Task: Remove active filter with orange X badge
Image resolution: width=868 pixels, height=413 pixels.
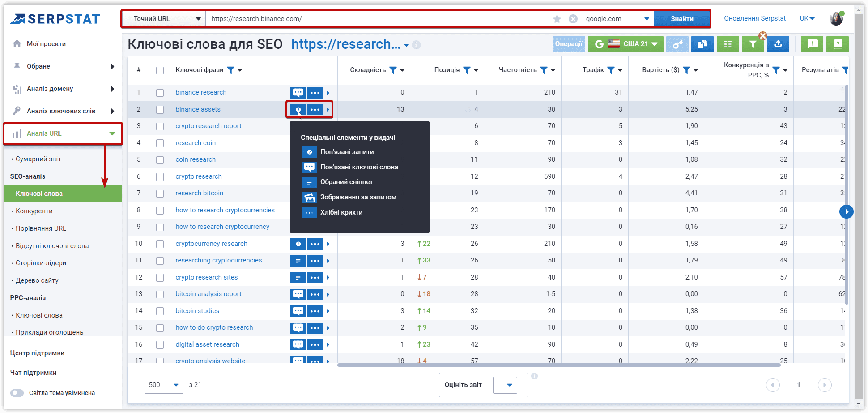Action: [x=763, y=36]
